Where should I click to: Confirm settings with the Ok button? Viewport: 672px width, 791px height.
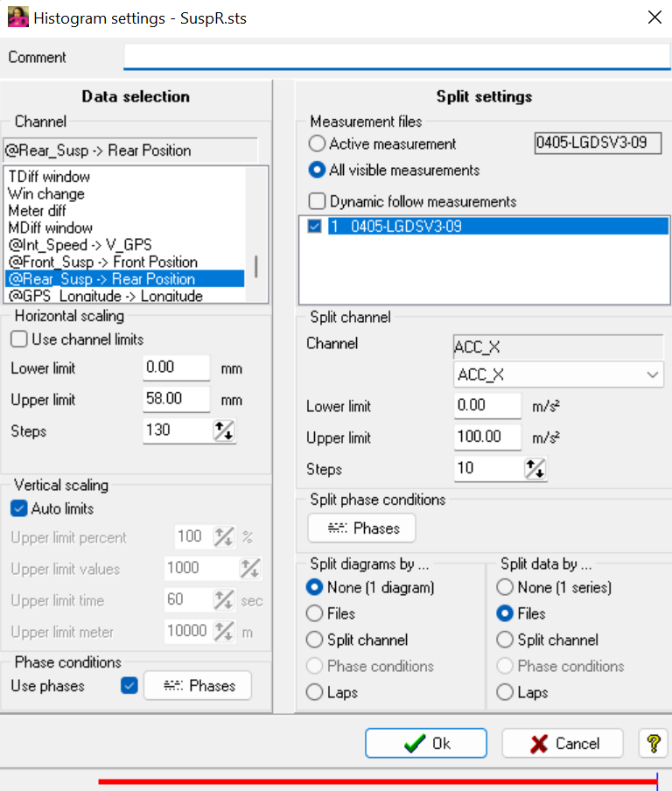(426, 743)
